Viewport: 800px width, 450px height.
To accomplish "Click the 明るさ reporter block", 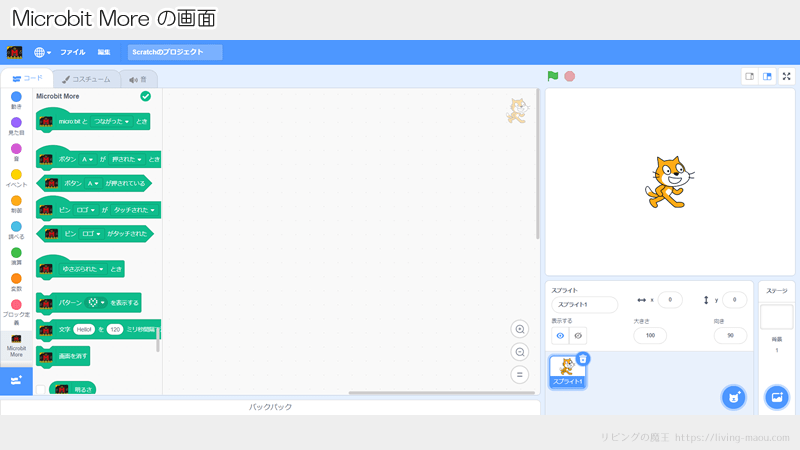I will pyautogui.click(x=72, y=389).
